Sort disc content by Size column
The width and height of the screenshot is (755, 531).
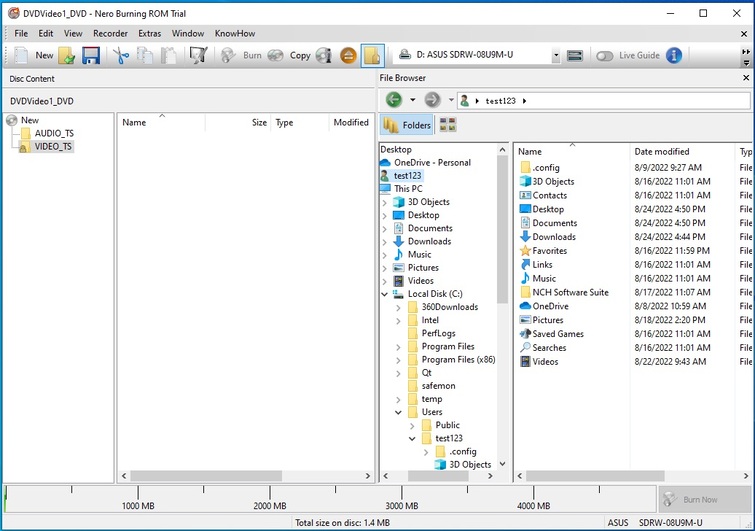[238, 122]
